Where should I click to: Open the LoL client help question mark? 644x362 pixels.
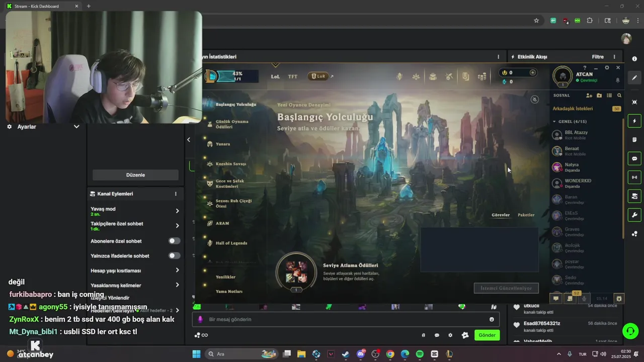click(585, 67)
